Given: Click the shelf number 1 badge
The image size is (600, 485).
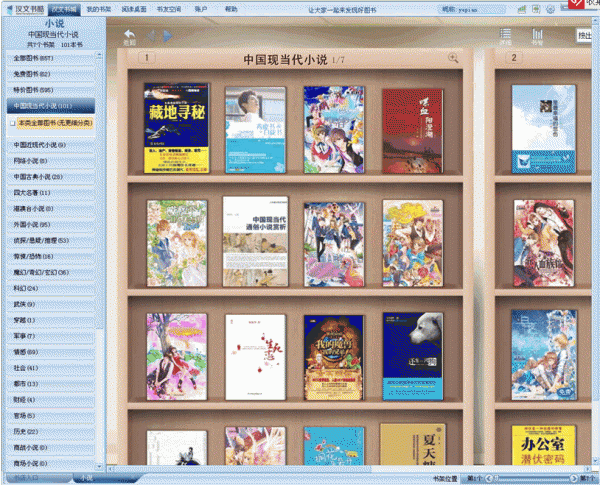Looking at the screenshot, I should [147, 58].
